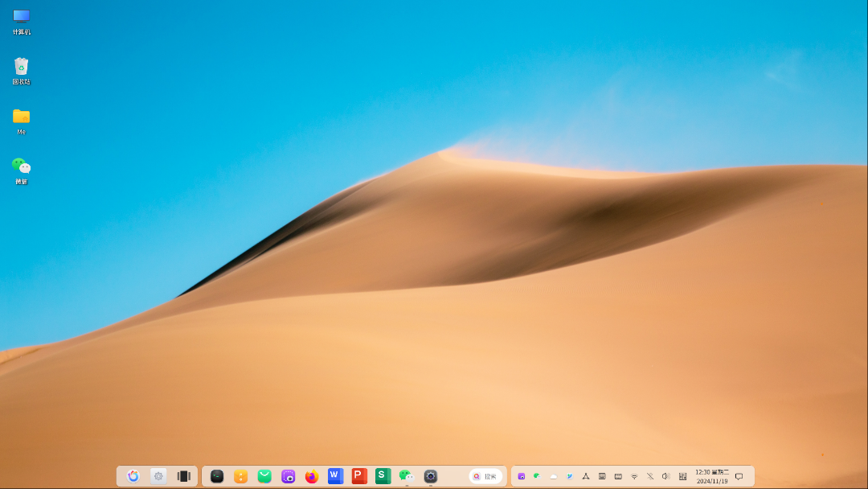Click the blue bird tray icon
Screen dimensions: 868x489
click(x=570, y=476)
